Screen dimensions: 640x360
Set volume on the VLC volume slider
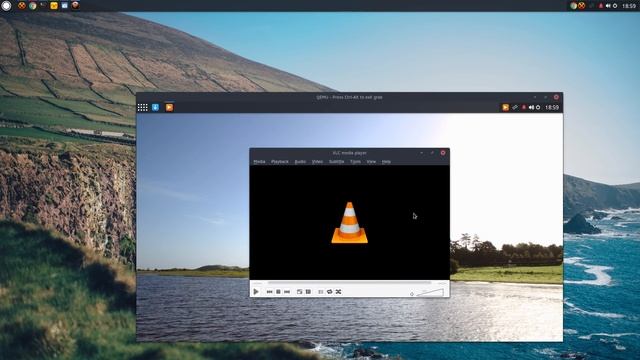(430, 292)
